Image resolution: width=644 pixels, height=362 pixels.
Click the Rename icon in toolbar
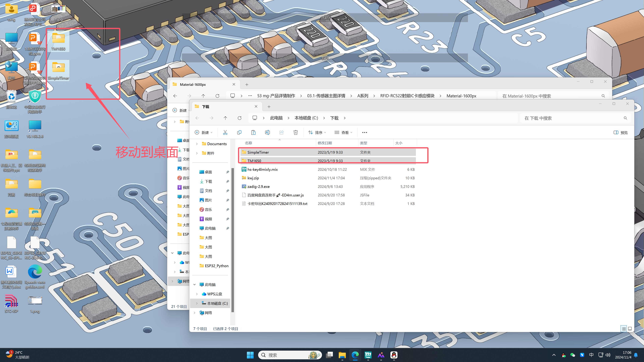coord(267,132)
